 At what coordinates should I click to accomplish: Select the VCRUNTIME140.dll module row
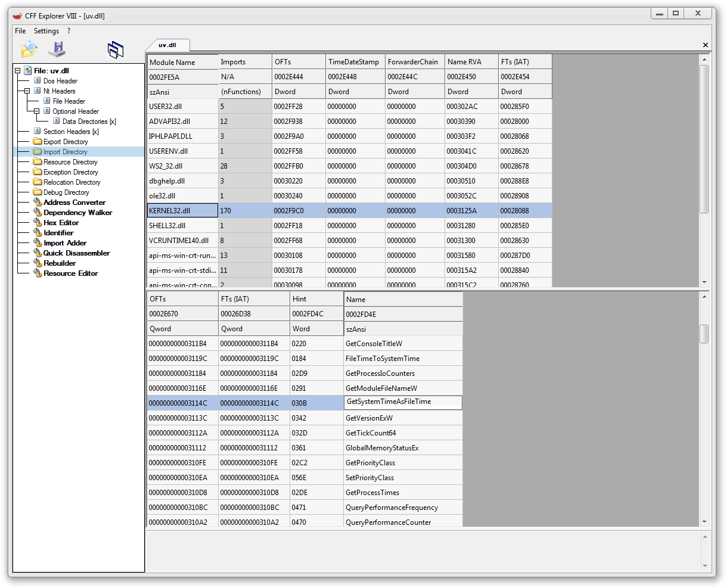tap(349, 241)
